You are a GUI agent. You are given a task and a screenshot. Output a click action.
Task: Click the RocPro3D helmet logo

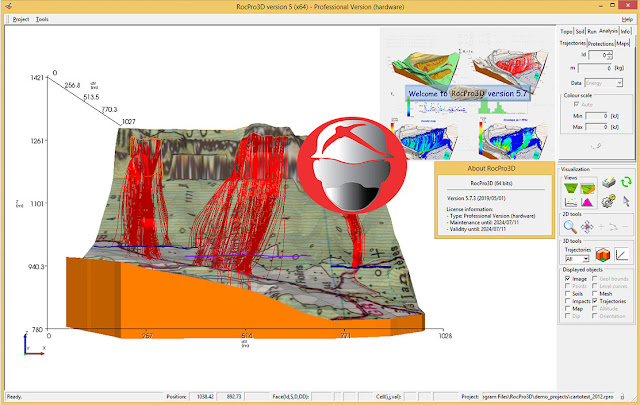(x=352, y=166)
